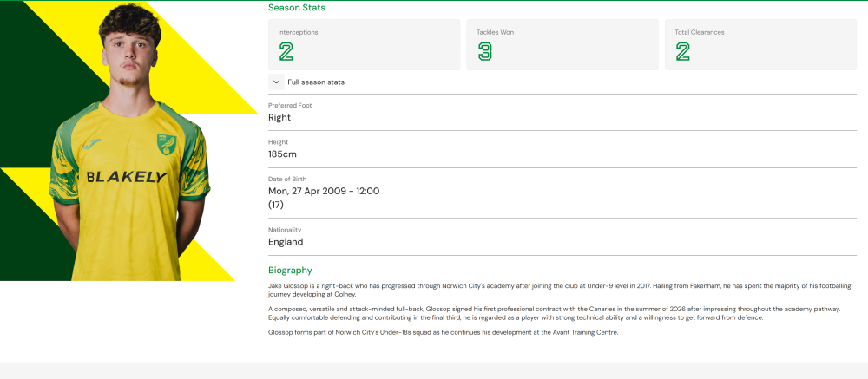Click paragraph starting 'A composed, versatile'
The image size is (868, 379).
[x=555, y=313]
